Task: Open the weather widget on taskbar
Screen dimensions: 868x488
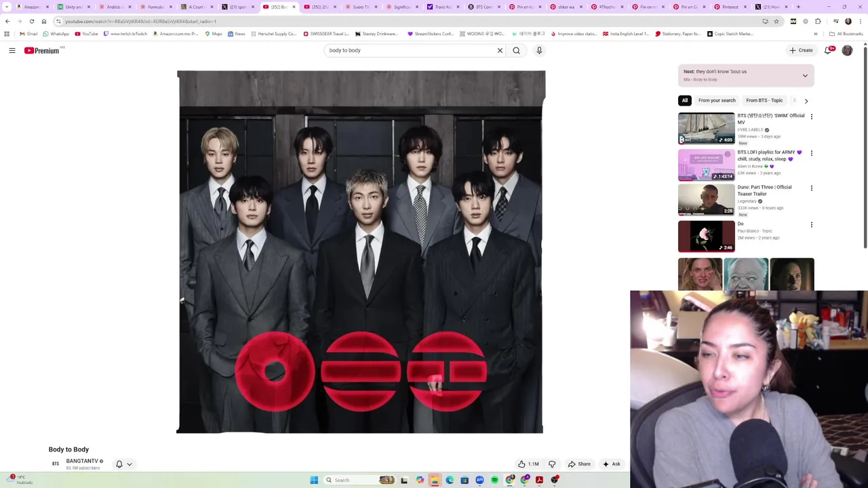Action: tap(19, 480)
